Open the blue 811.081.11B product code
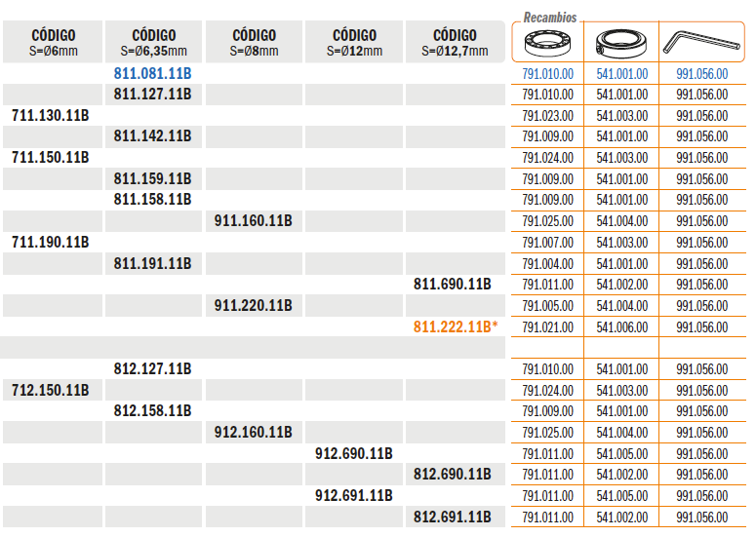The width and height of the screenshot is (756, 537). tap(152, 73)
